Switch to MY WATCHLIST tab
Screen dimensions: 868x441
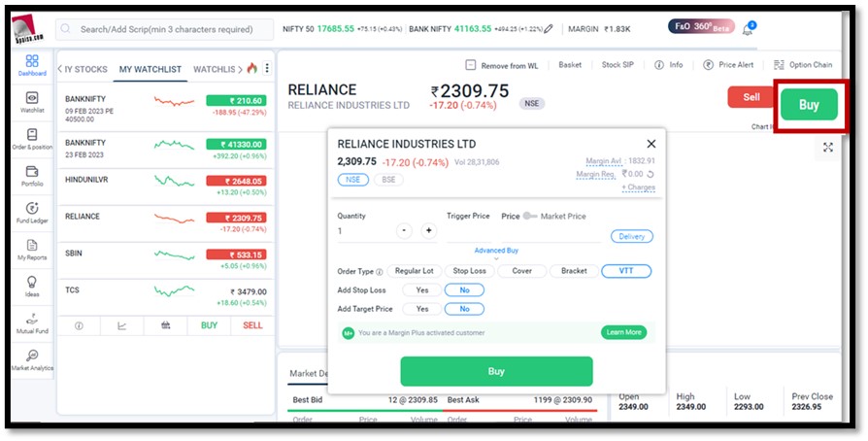point(150,69)
